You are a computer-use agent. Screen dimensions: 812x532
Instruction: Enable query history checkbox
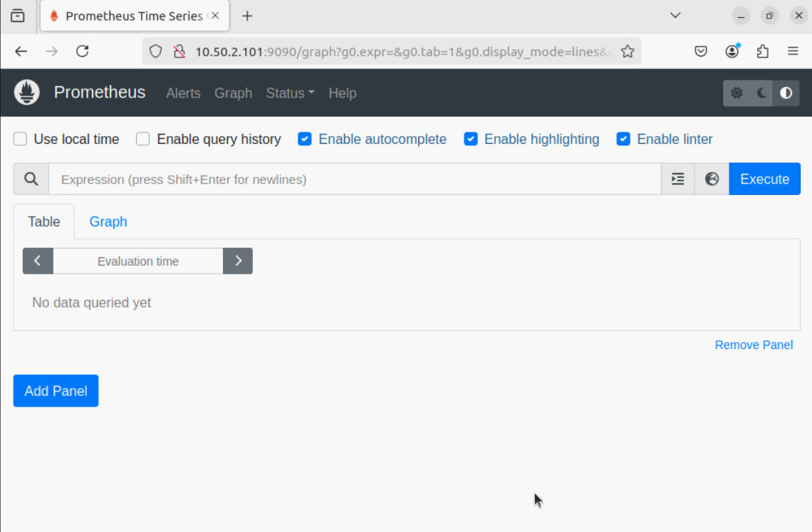pos(143,139)
